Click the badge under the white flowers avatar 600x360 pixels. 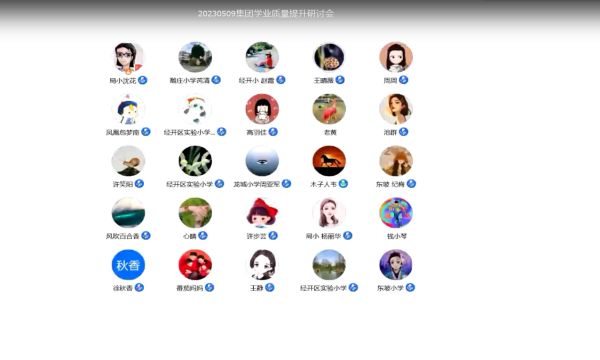219,184
